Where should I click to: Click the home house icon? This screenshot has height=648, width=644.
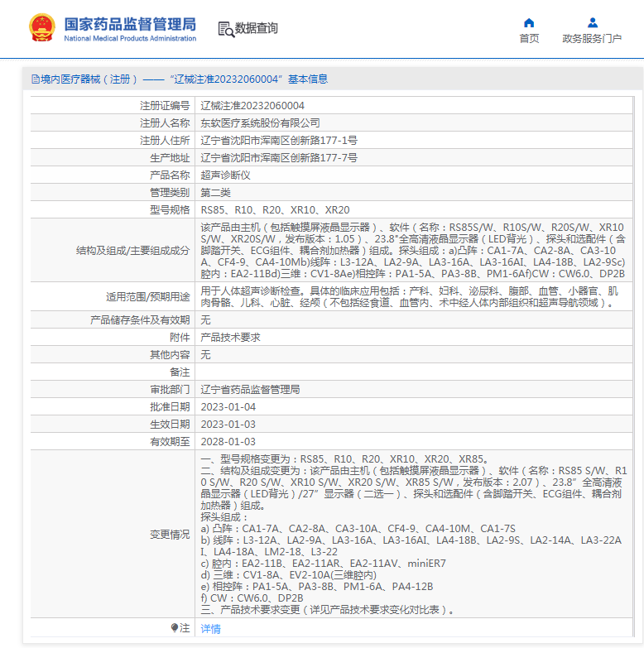pos(529,23)
